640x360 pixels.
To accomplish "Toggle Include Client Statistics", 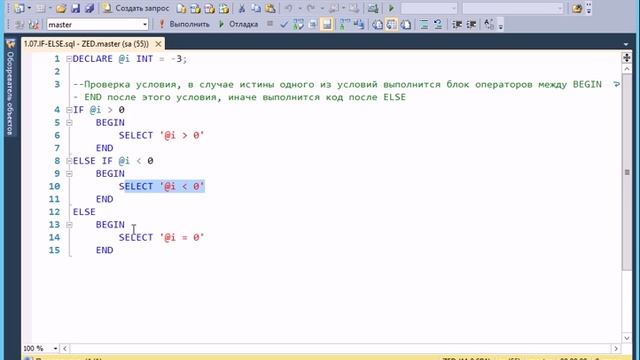I will (359, 25).
